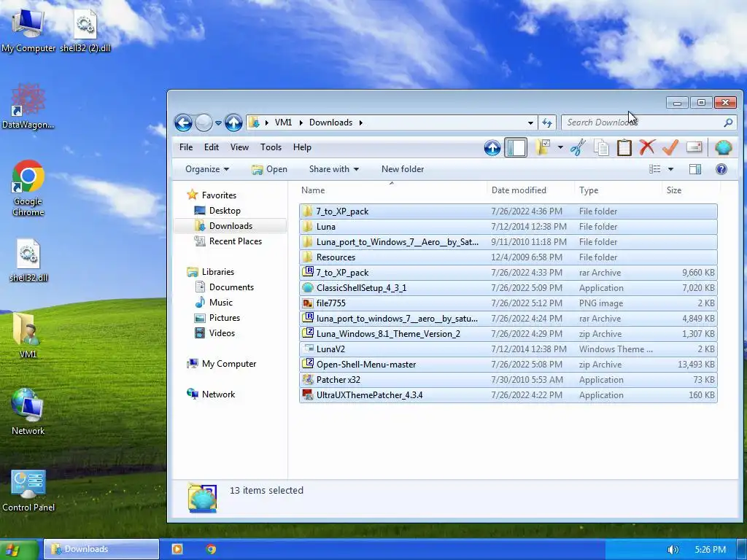Screen dimensions: 747x560
Task: Click the Classic Shell Up button in toolbar
Action: pyautogui.click(x=492, y=147)
